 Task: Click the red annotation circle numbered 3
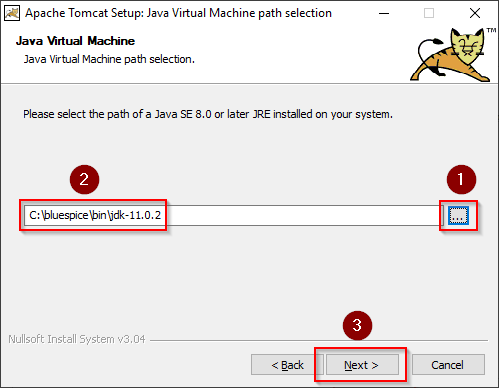pos(357,325)
